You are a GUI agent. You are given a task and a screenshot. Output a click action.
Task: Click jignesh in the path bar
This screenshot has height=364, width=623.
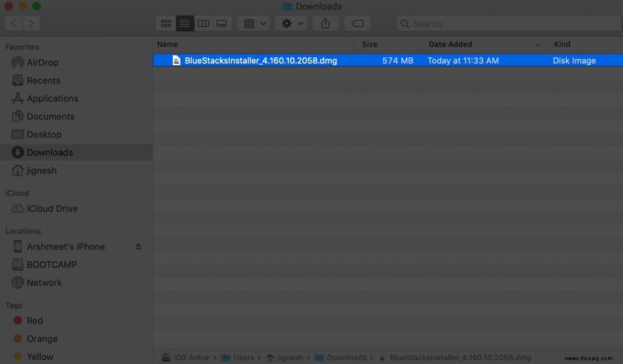pos(290,358)
